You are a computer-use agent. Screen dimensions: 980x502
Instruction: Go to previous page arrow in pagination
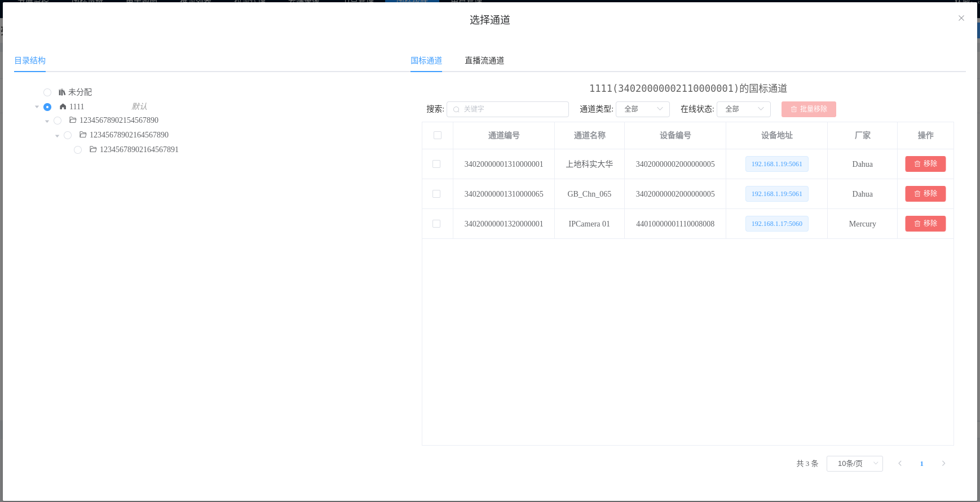[900, 464]
